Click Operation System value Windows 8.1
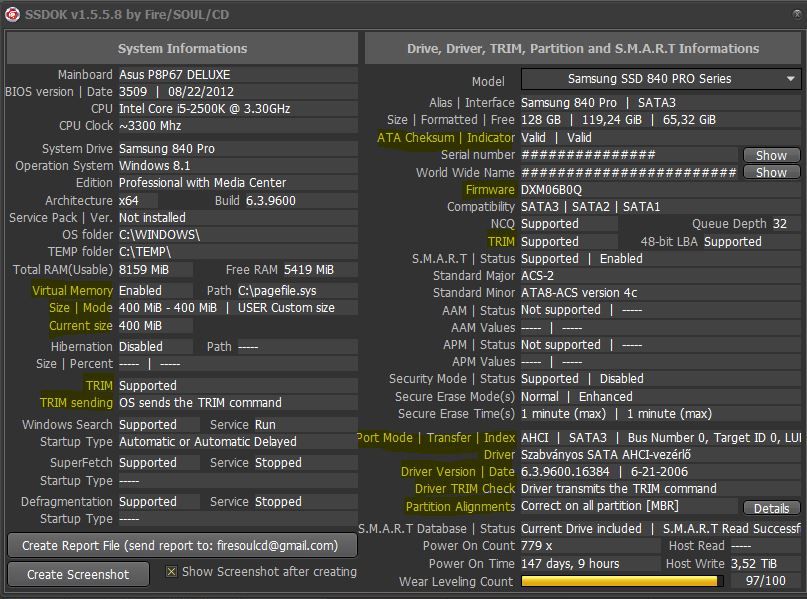Viewport: 807px width, 599px height. [x=154, y=166]
